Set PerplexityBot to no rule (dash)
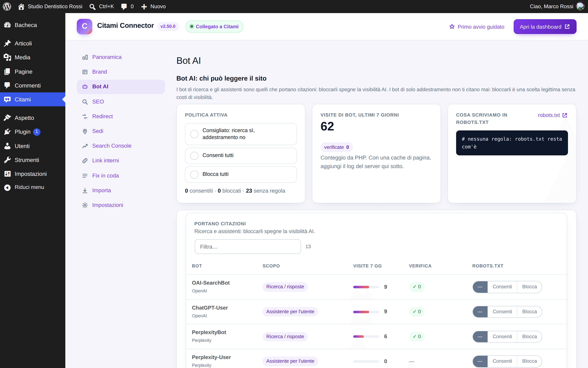Image resolution: width=588 pixels, height=368 pixels. [480, 336]
